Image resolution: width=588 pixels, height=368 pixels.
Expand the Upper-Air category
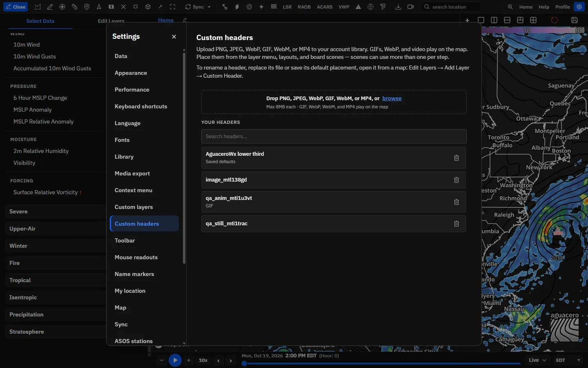coord(56,229)
